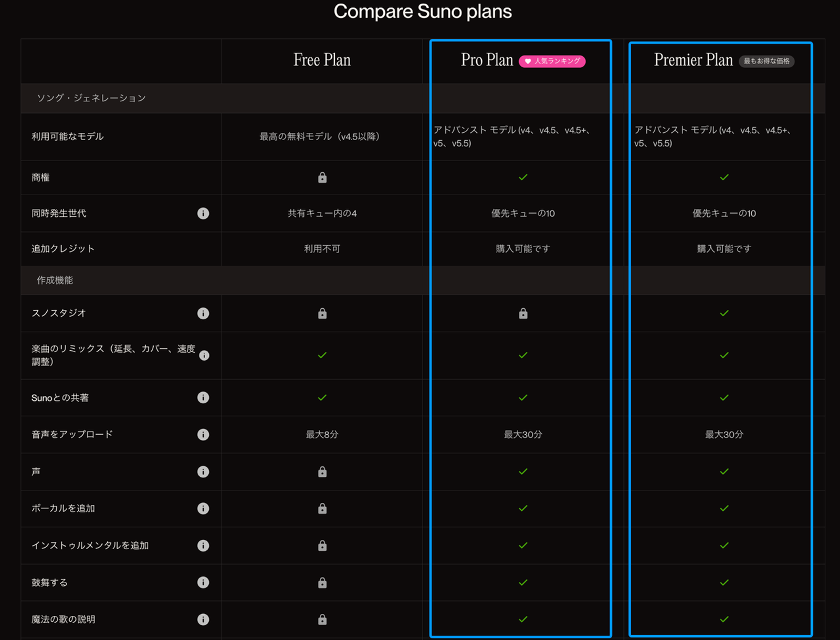Click Premier Plan checkmark in 声 row
Image resolution: width=840 pixels, height=640 pixels.
(x=724, y=471)
